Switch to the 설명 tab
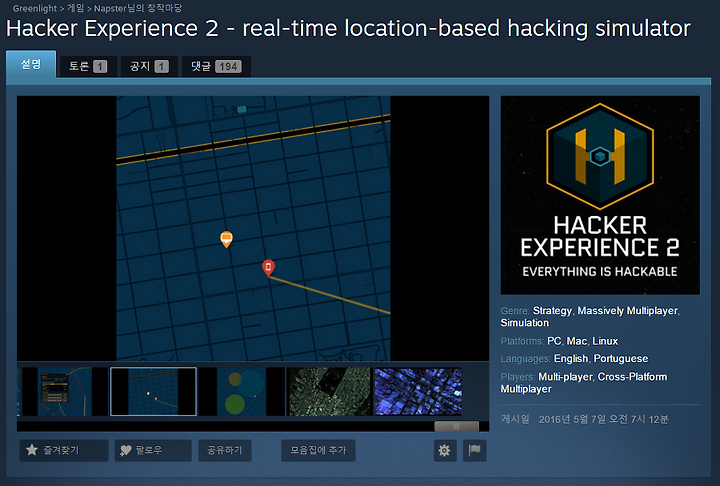This screenshot has width=720, height=486. point(31,64)
